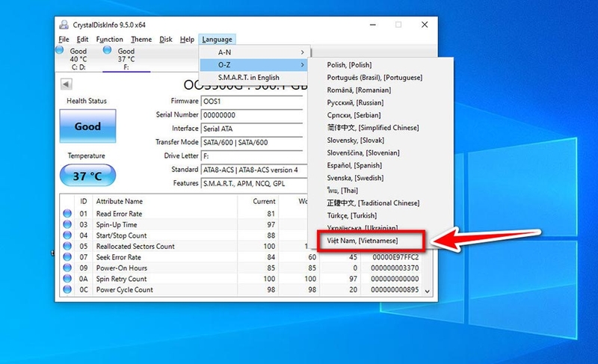Click status circle for Spin Retry Count

point(67,279)
